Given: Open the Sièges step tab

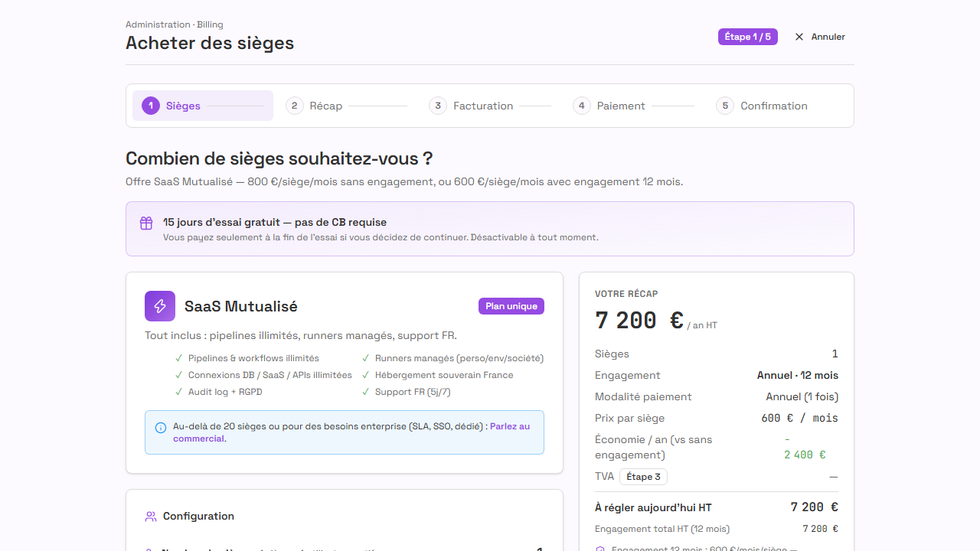Looking at the screenshot, I should (x=203, y=106).
